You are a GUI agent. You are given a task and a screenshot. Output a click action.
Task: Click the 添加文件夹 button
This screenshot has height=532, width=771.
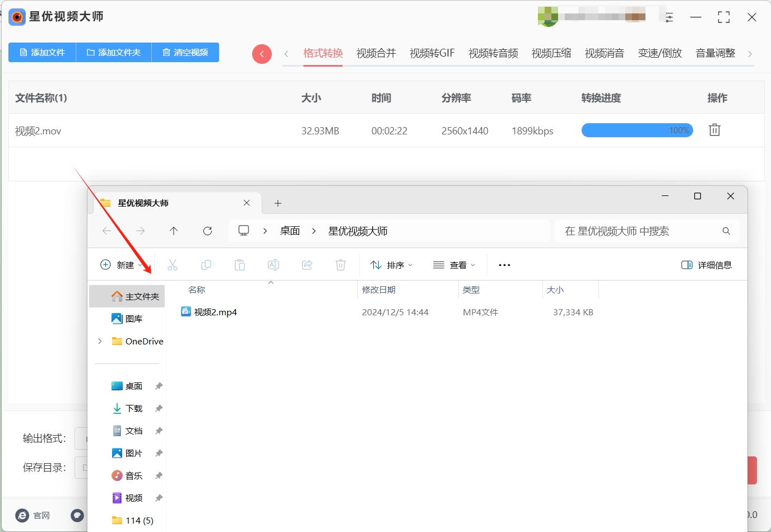[x=114, y=52]
